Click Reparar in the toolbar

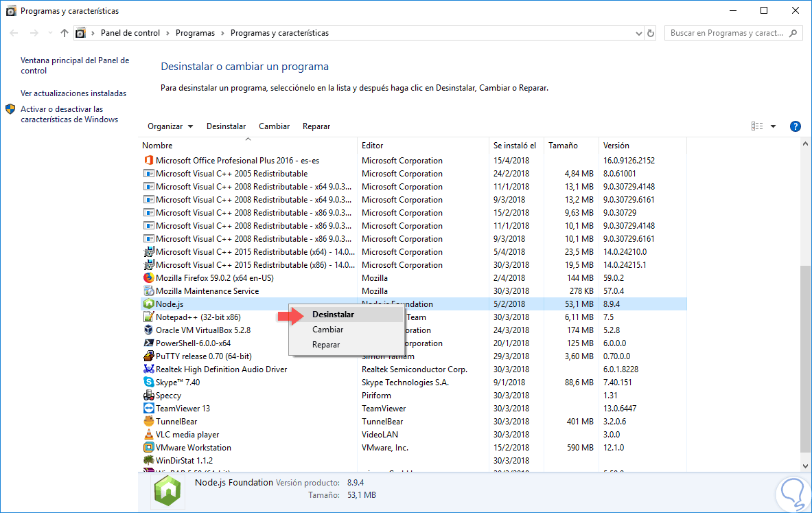316,126
